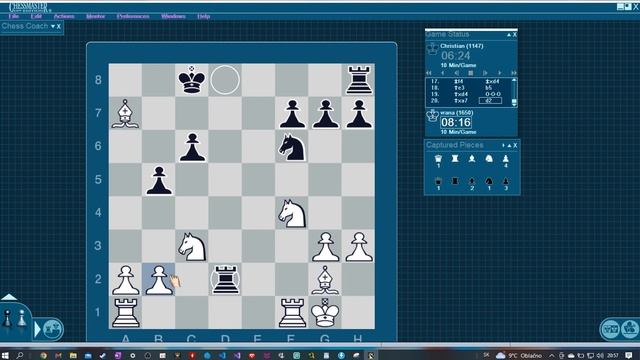Jump to last move in move list

click(x=514, y=73)
